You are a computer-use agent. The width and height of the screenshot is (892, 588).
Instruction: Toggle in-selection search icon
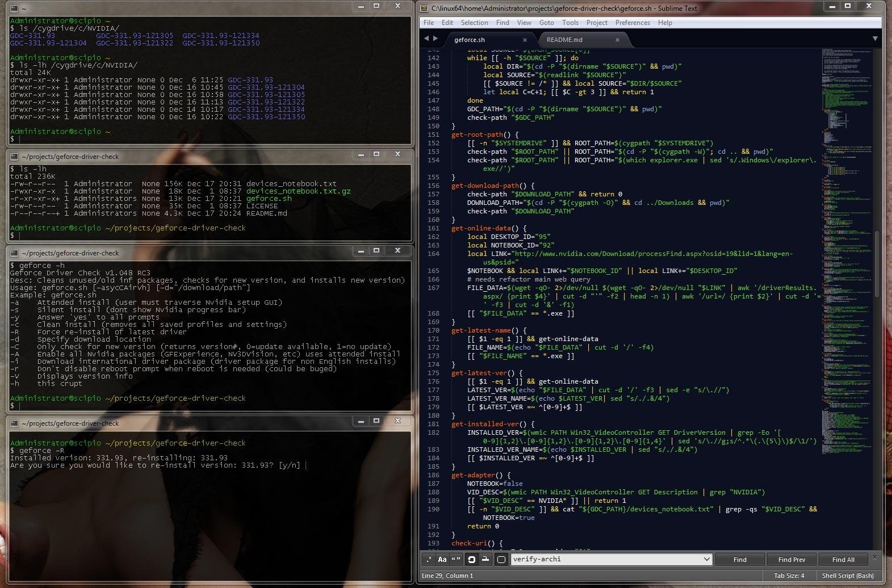(x=485, y=559)
